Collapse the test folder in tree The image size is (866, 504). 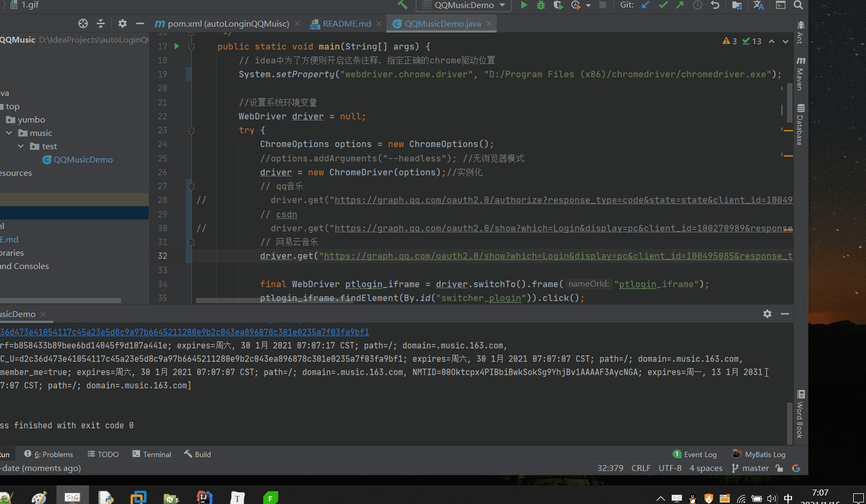tap(21, 146)
